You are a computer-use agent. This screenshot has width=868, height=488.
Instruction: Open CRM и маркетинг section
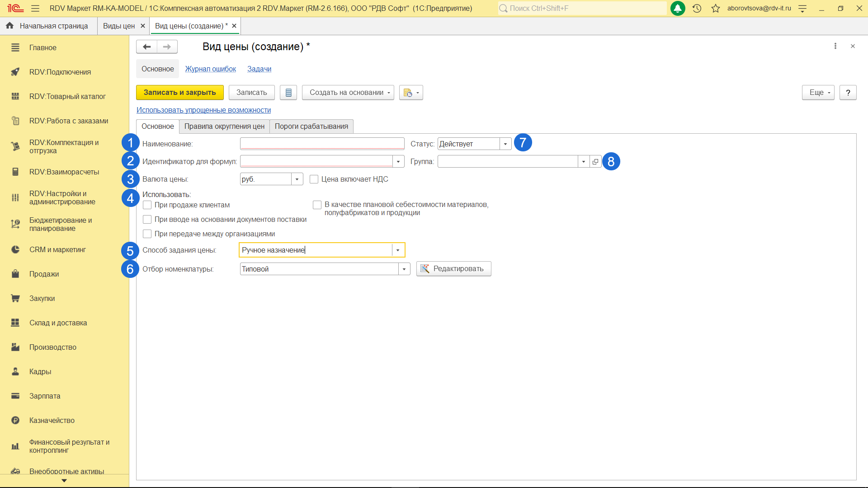click(x=57, y=250)
